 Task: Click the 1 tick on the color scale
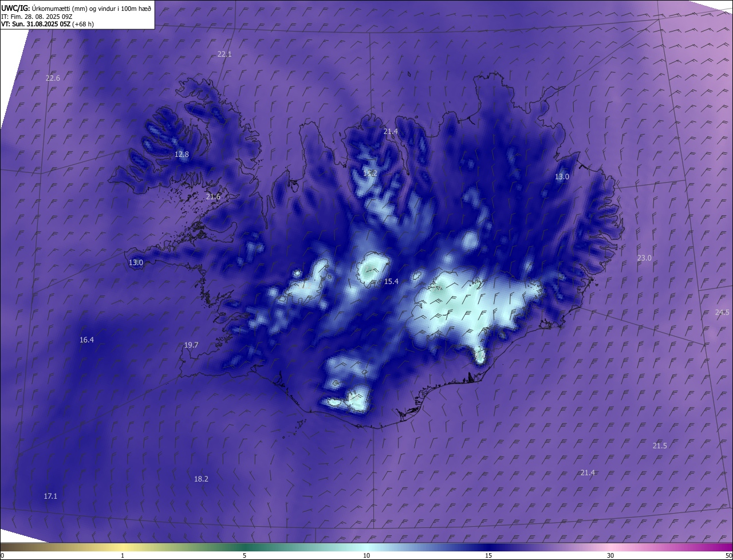(123, 555)
